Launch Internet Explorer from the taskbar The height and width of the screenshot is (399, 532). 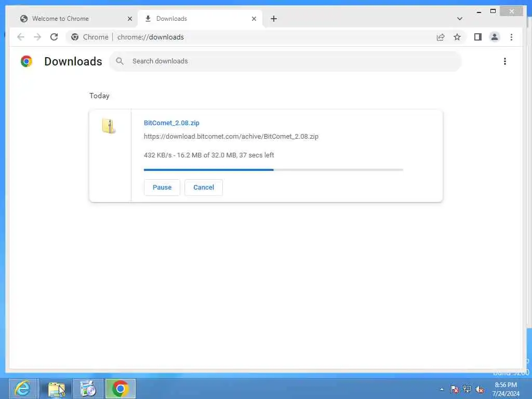(x=23, y=389)
